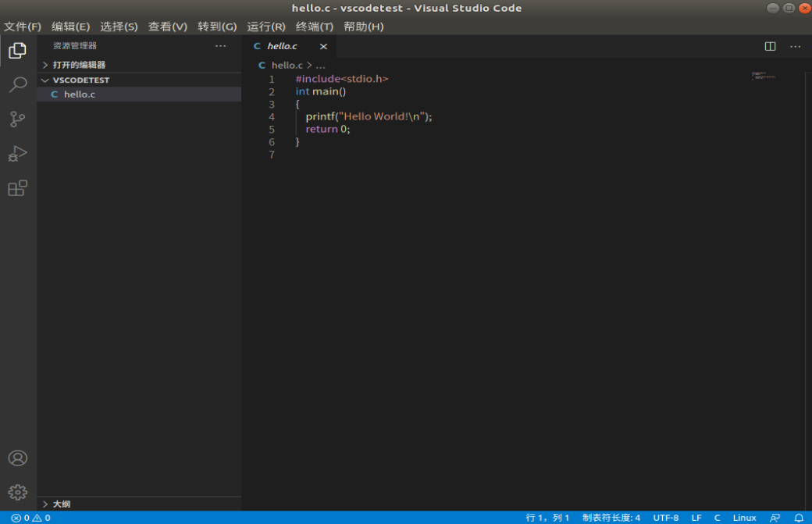
Task: Open the Explorer view in activity bar
Action: [x=18, y=50]
